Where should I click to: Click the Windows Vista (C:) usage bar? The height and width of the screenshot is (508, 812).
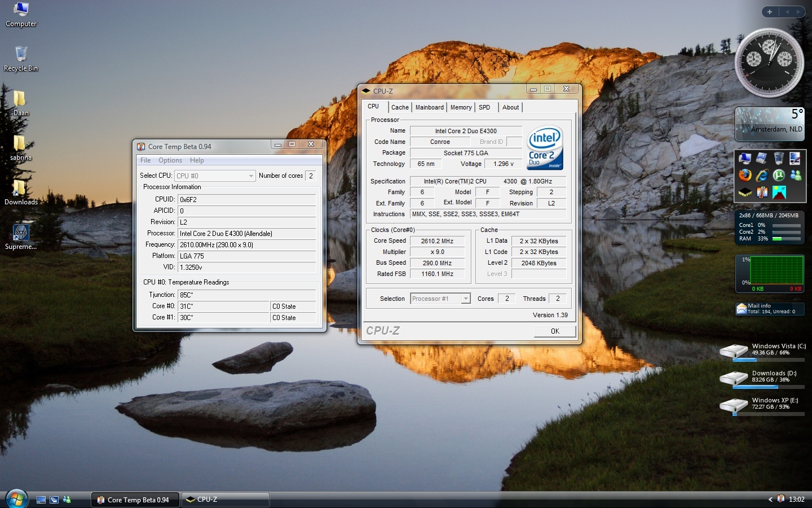point(769,360)
